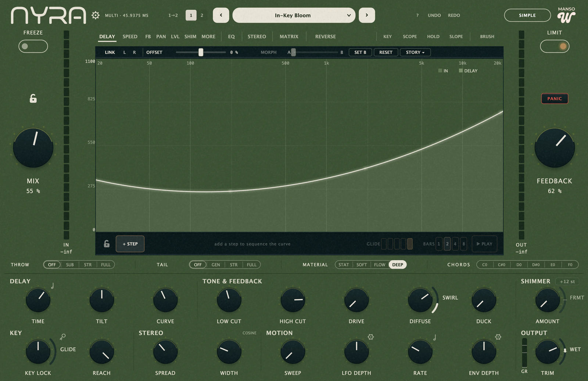Image resolution: width=588 pixels, height=381 pixels.
Task: Click the PLAY sequence button
Action: (x=484, y=244)
